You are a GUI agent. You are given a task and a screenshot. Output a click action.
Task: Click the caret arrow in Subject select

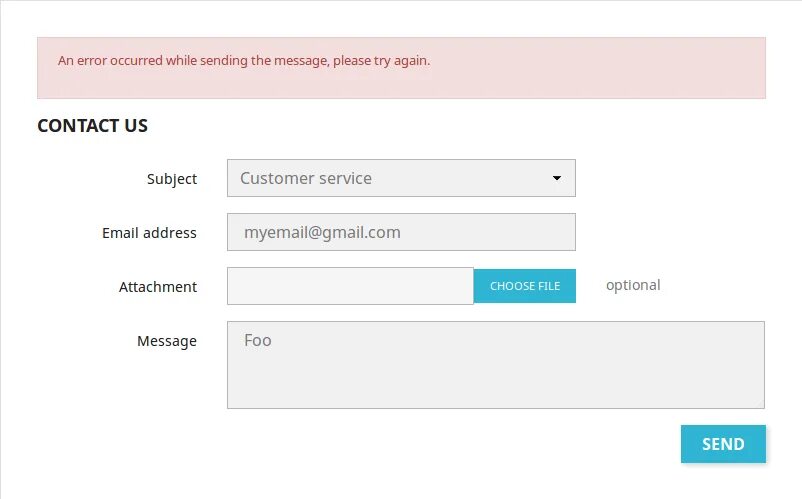557,179
